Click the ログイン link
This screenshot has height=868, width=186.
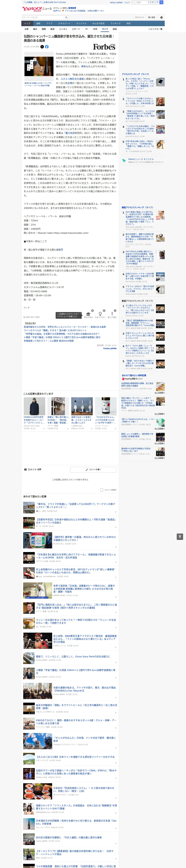pyautogui.click(x=57, y=11)
